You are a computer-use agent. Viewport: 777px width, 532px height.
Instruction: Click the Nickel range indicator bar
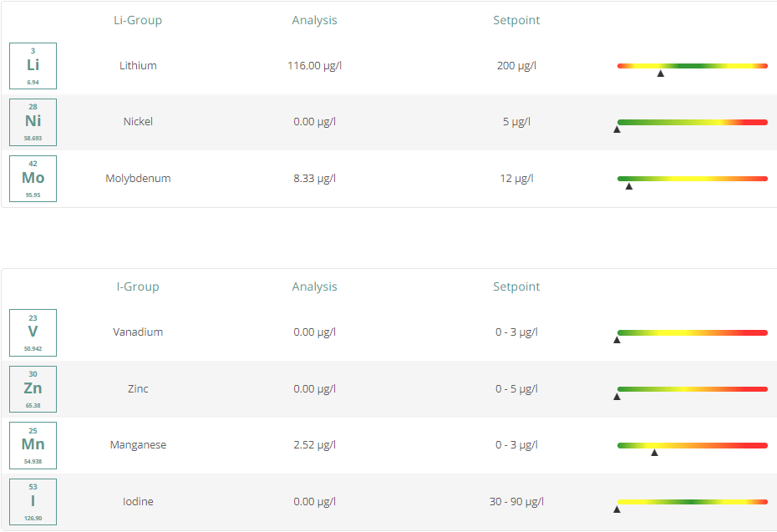coord(692,122)
